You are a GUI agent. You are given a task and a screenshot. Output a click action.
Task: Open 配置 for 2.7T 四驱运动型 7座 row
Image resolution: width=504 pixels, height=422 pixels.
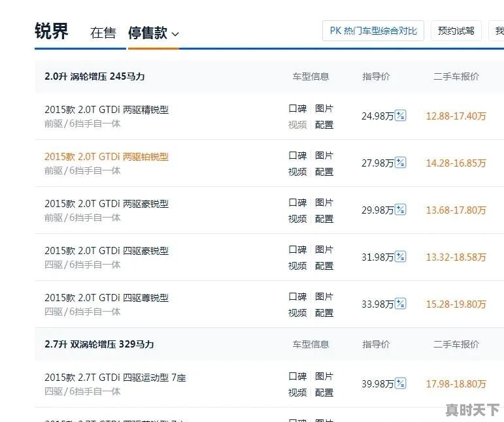[x=324, y=393]
